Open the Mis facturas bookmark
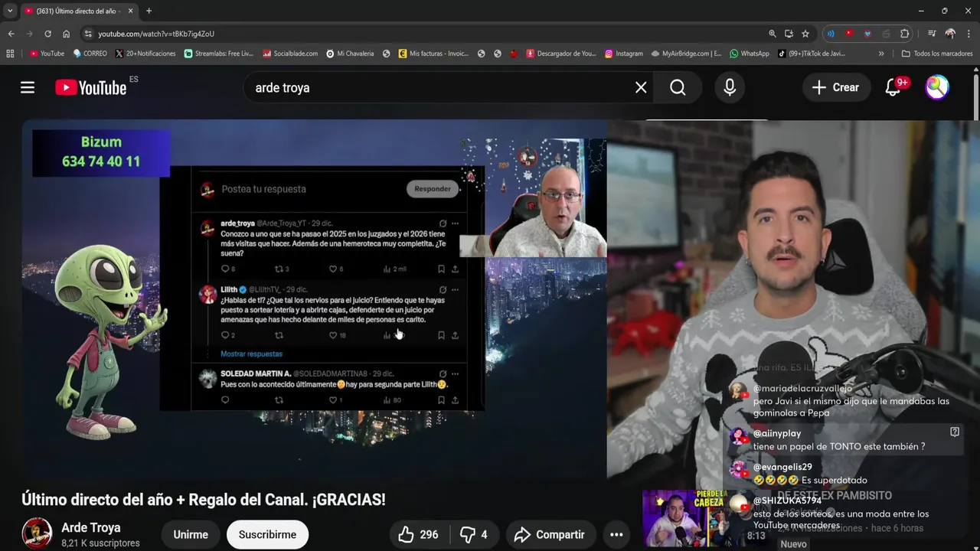The image size is (980, 551). [433, 54]
